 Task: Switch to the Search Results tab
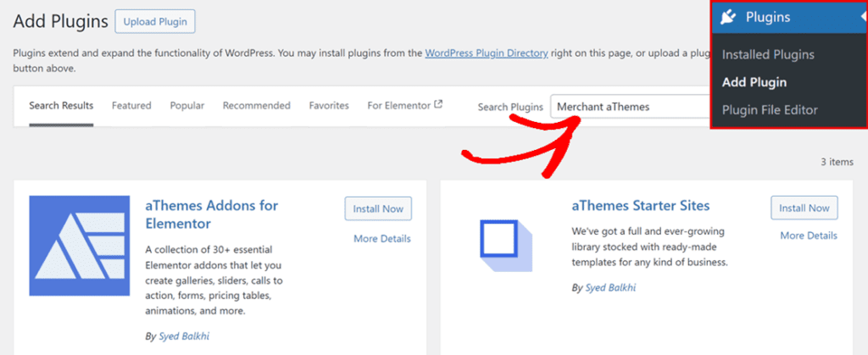click(61, 106)
